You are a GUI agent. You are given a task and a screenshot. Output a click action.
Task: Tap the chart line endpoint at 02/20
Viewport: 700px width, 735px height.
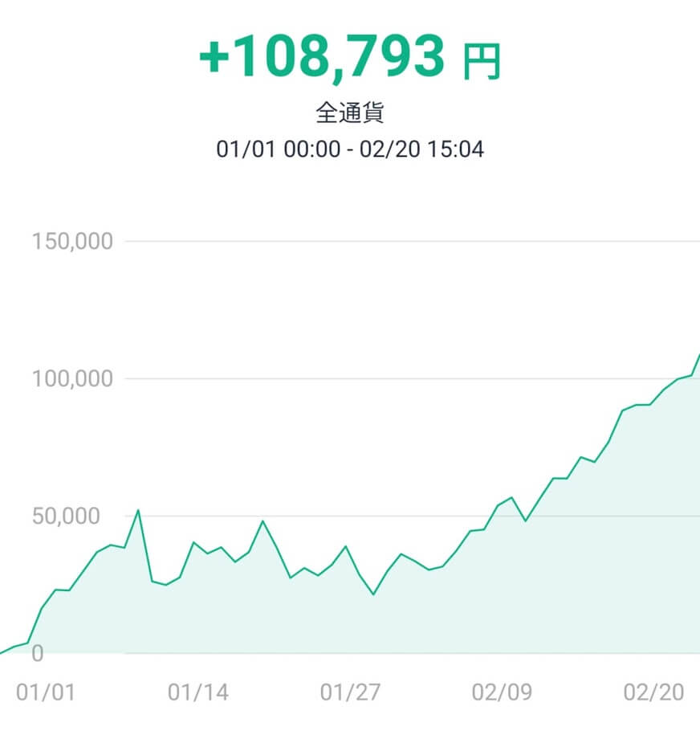(x=698, y=357)
